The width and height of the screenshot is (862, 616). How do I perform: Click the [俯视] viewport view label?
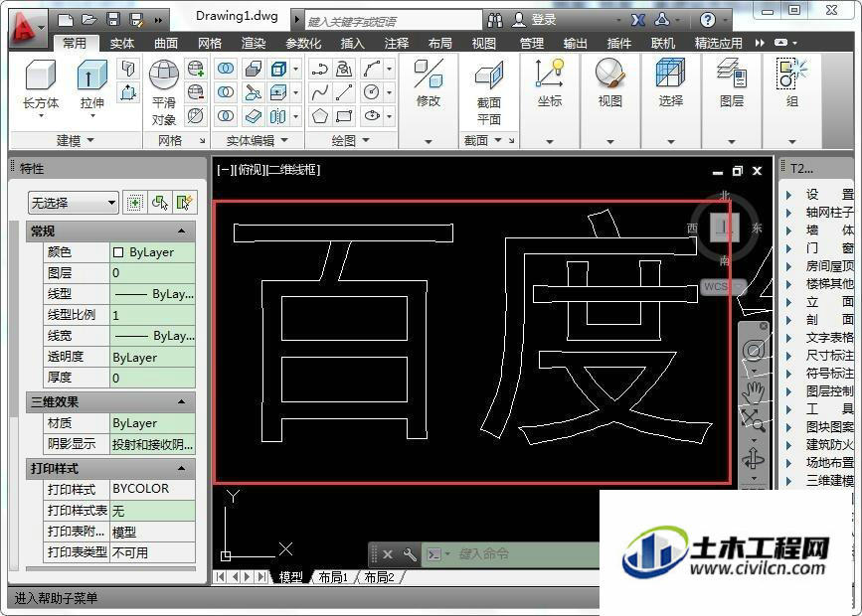251,170
